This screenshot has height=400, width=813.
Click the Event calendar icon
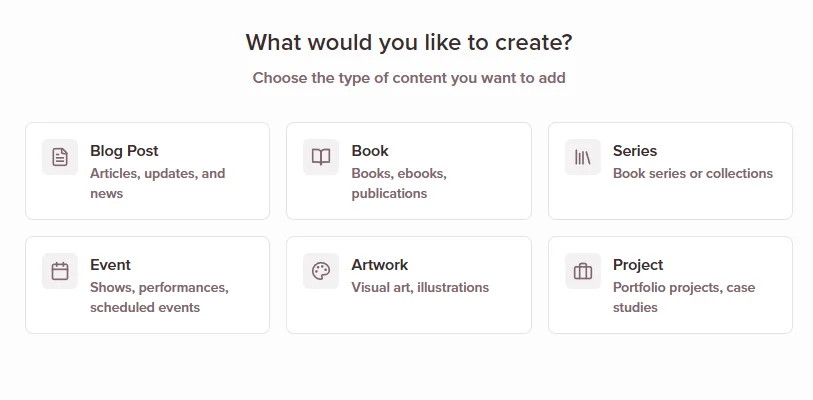(60, 271)
